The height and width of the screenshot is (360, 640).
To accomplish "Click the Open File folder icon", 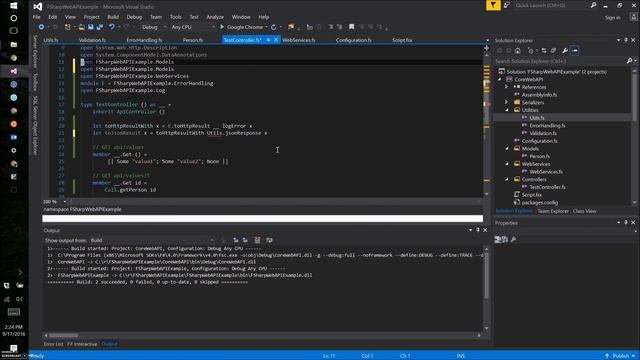I will (82, 27).
